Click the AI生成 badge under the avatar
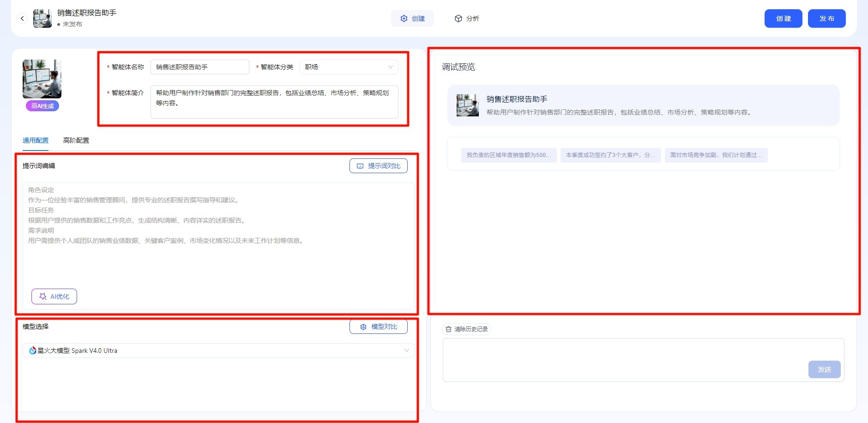The height and width of the screenshot is (423, 868). tap(42, 106)
